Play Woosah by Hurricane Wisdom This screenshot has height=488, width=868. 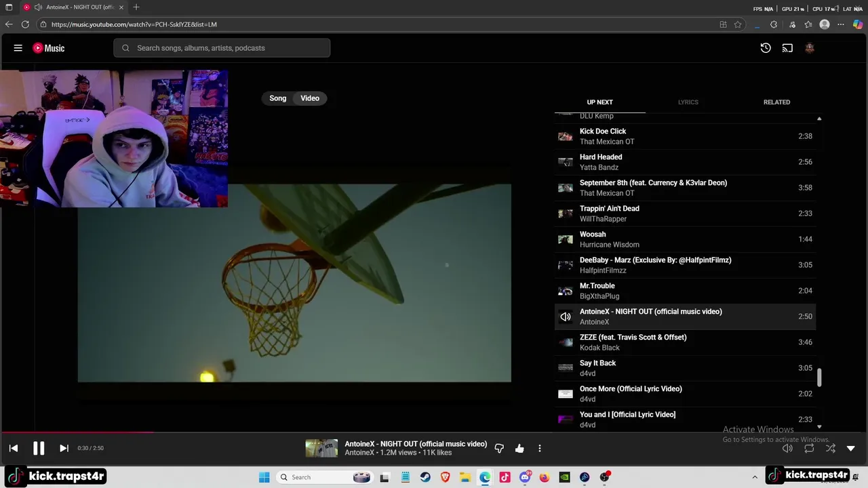[685, 239]
